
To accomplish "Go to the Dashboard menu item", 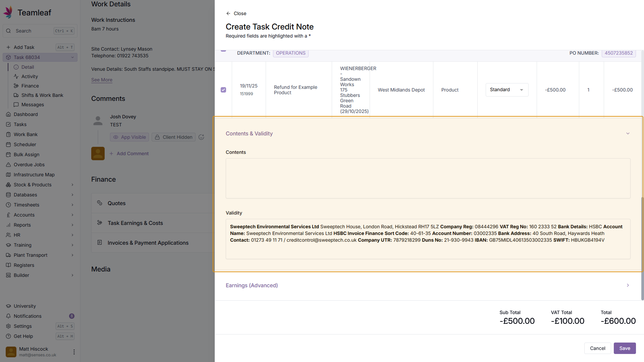I will [25, 114].
